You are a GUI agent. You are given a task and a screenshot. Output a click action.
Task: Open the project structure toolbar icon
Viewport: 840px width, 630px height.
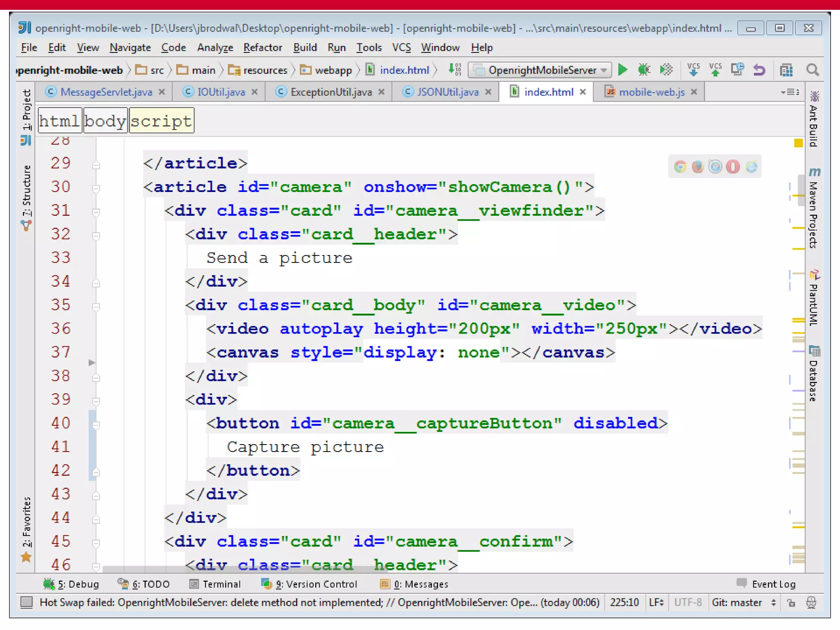point(786,70)
